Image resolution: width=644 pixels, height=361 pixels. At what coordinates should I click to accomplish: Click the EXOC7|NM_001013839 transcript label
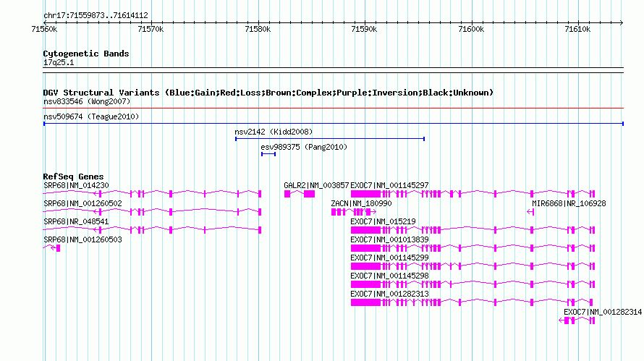pyautogui.click(x=389, y=239)
